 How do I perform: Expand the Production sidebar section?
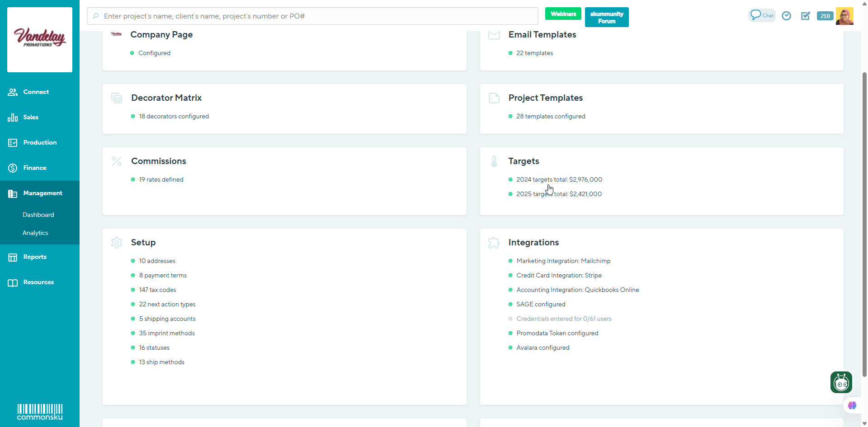click(x=40, y=142)
